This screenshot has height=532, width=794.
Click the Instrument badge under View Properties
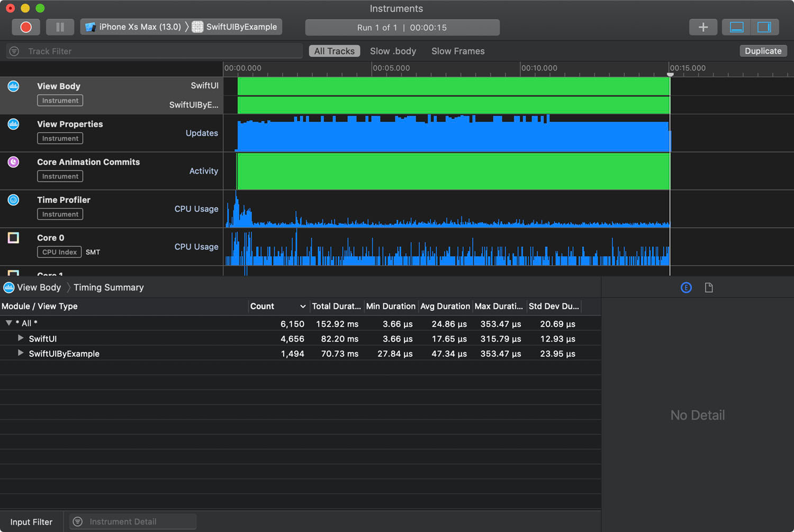[x=60, y=139]
